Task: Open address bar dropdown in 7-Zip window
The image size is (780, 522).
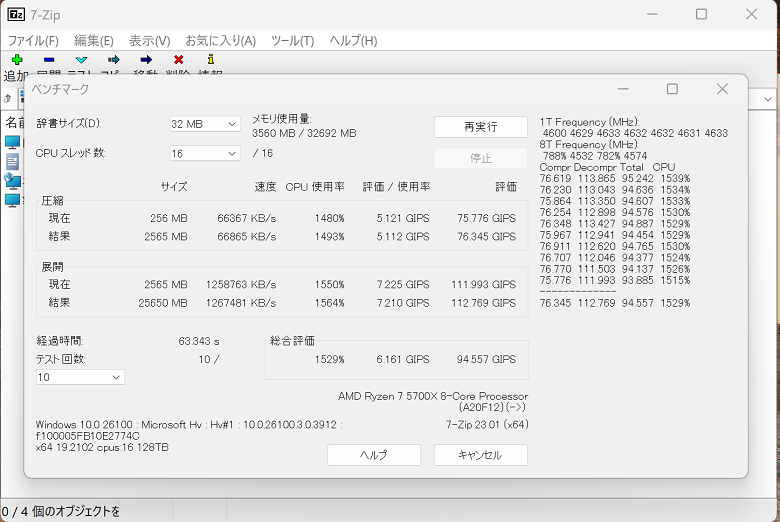Action: coord(768,99)
